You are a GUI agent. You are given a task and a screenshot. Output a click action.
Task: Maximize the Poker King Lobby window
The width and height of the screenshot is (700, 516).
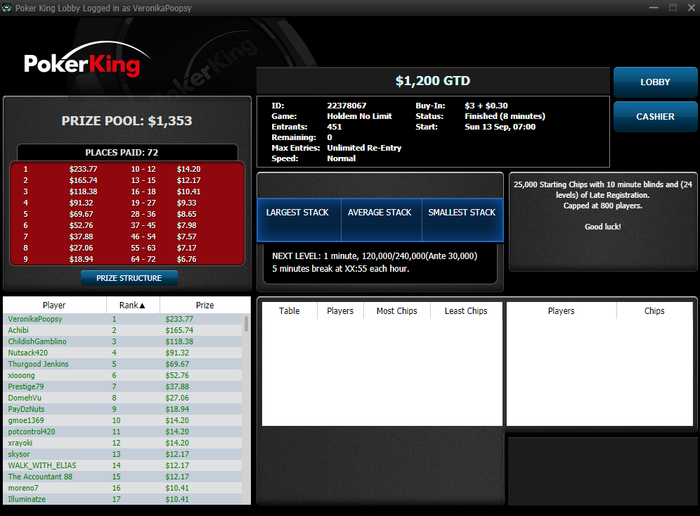pyautogui.click(x=673, y=8)
